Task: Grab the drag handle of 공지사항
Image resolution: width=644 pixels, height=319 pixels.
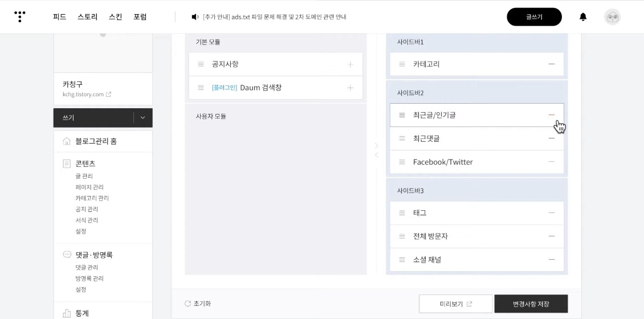Action: pyautogui.click(x=201, y=64)
